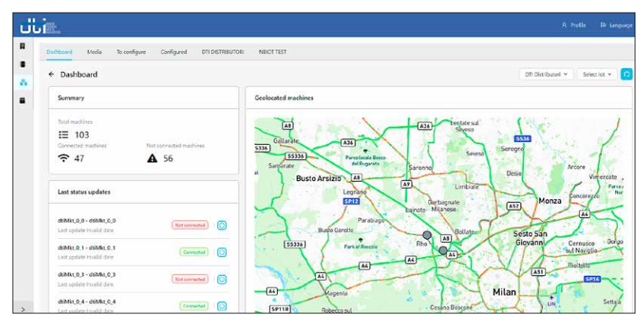Click fourth sidebar calendar-like icon

23,100
